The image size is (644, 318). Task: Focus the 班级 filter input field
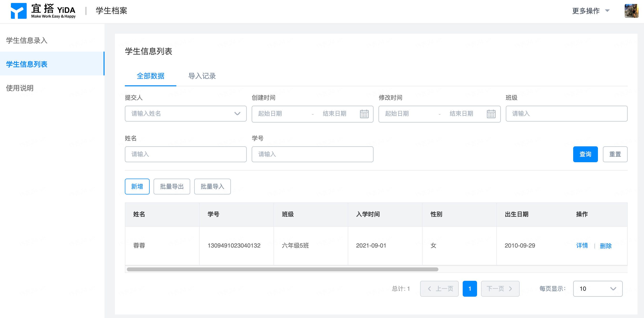point(566,114)
